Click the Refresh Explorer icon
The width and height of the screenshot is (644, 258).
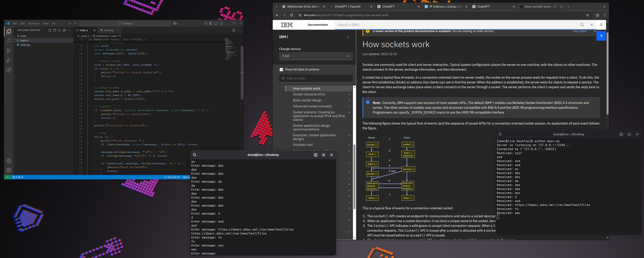[x=59, y=30]
